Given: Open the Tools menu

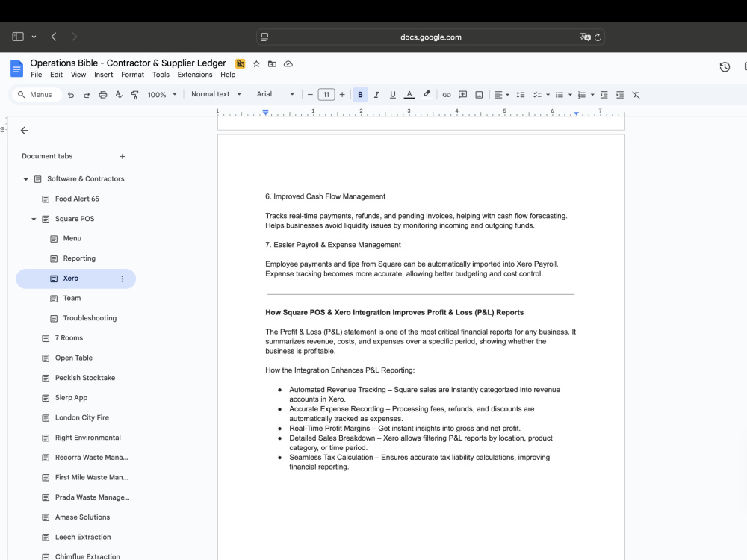Looking at the screenshot, I should [x=161, y=75].
